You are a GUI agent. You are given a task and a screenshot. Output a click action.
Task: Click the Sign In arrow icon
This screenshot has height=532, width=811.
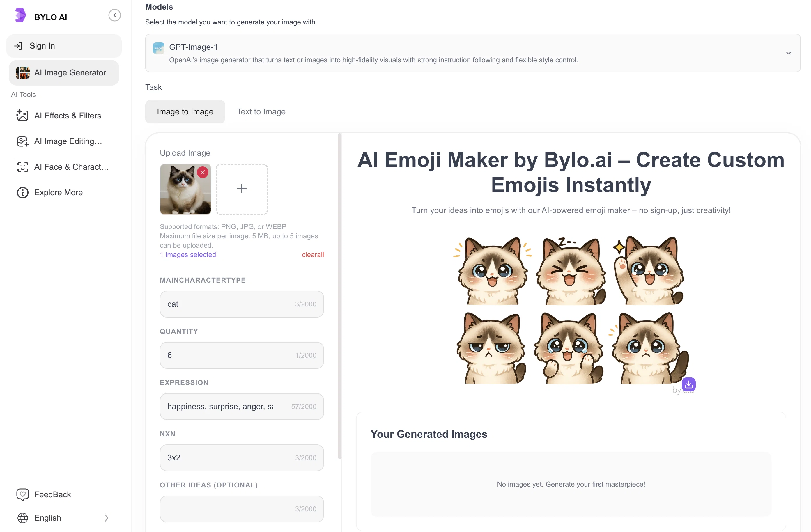[18, 46]
